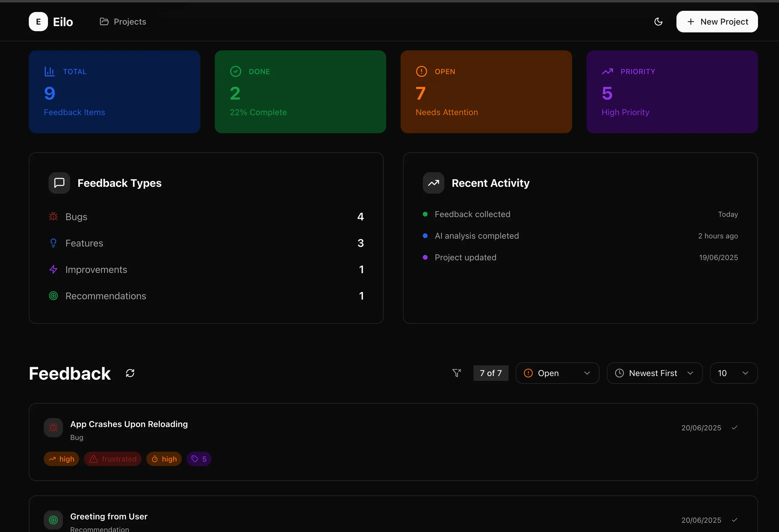Click the High Priority stat card

click(672, 92)
